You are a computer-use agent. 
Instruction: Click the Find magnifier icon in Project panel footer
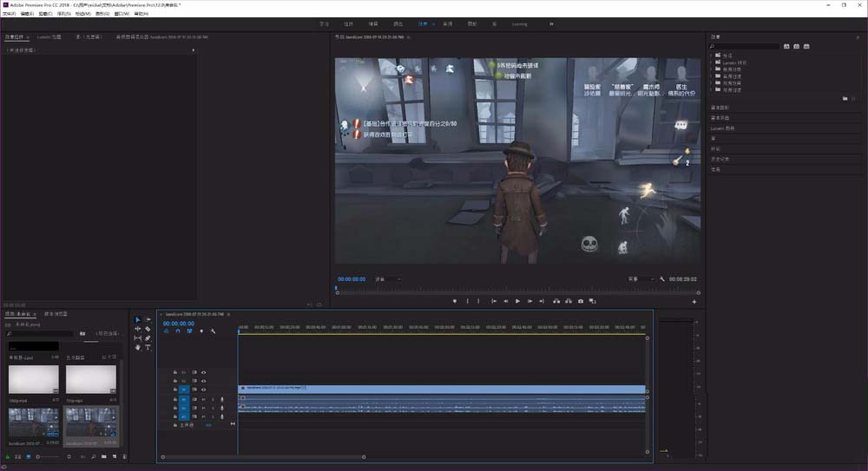[94, 456]
